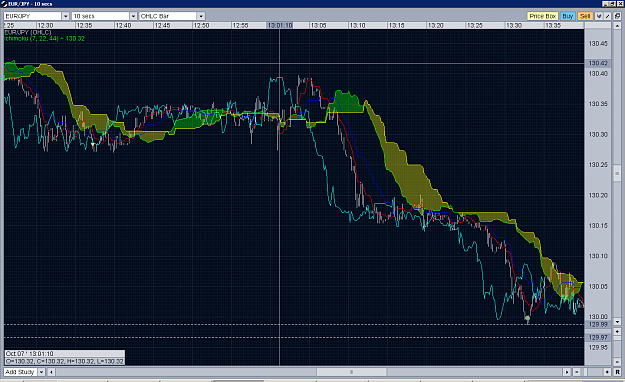625x382 pixels.
Task: Click the 10 secs interval field
Action: (101, 16)
